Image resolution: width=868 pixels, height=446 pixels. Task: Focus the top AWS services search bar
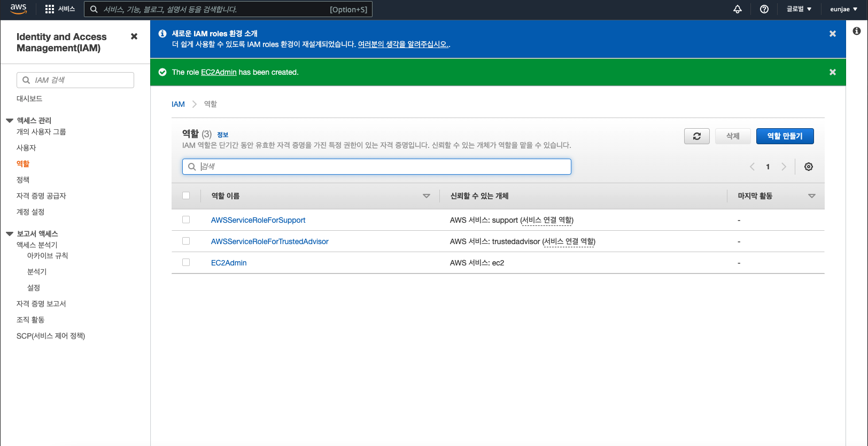(228, 9)
